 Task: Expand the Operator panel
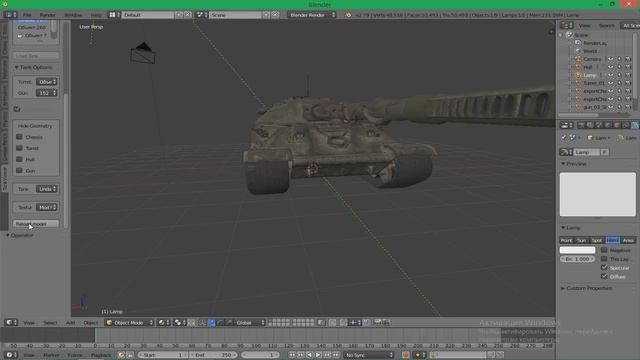tap(20, 236)
